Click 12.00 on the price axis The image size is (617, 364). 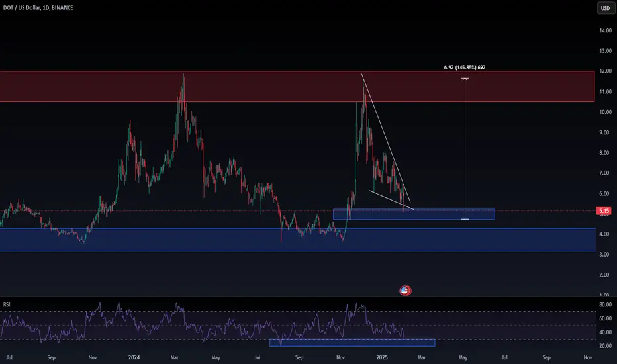[x=605, y=71]
